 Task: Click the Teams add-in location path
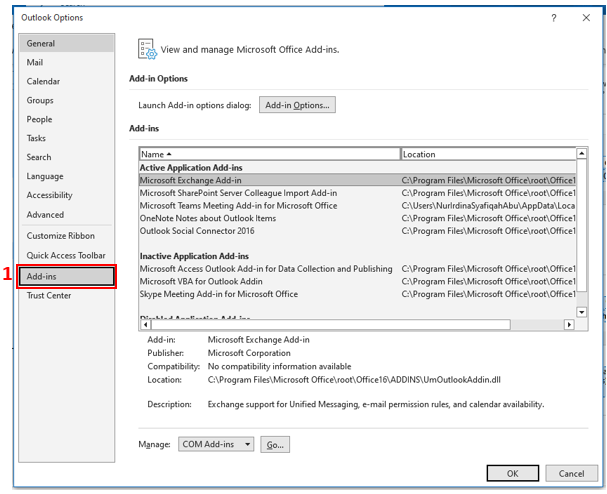pyautogui.click(x=488, y=206)
